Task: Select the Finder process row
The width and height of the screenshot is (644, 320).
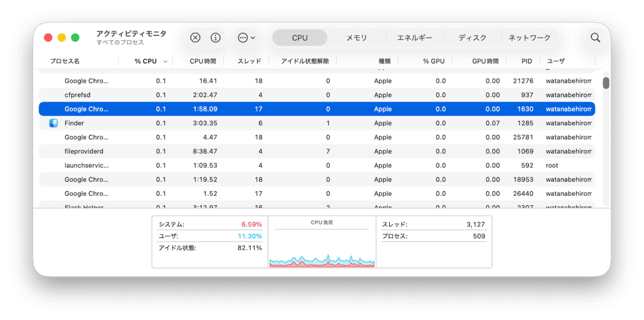Action: [x=317, y=123]
